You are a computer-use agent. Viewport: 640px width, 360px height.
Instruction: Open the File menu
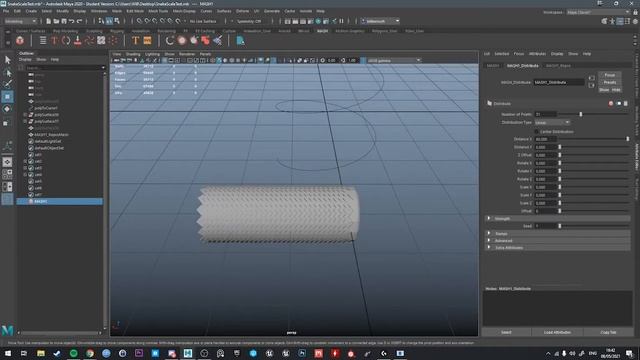tap(6, 11)
